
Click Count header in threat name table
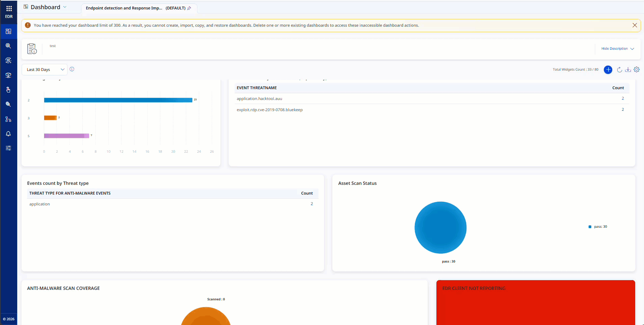(618, 88)
